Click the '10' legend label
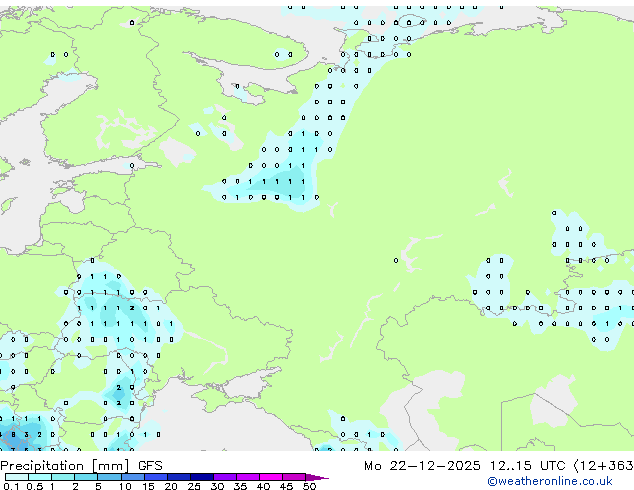634x490 pixels. (x=125, y=486)
